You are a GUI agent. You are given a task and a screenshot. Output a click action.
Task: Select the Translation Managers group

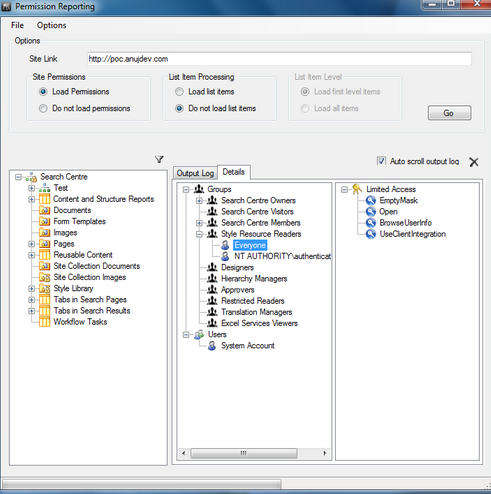click(256, 312)
